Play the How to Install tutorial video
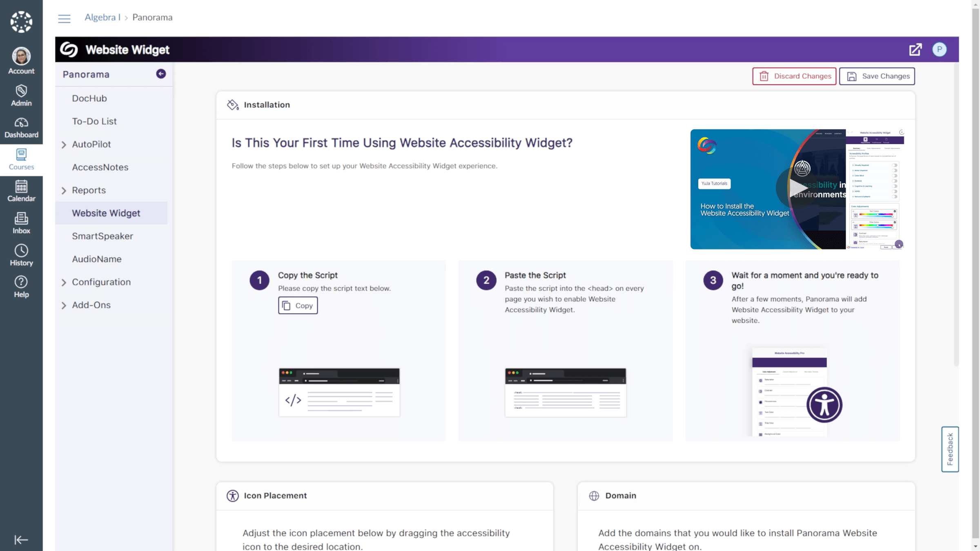The image size is (980, 551). [x=797, y=189]
